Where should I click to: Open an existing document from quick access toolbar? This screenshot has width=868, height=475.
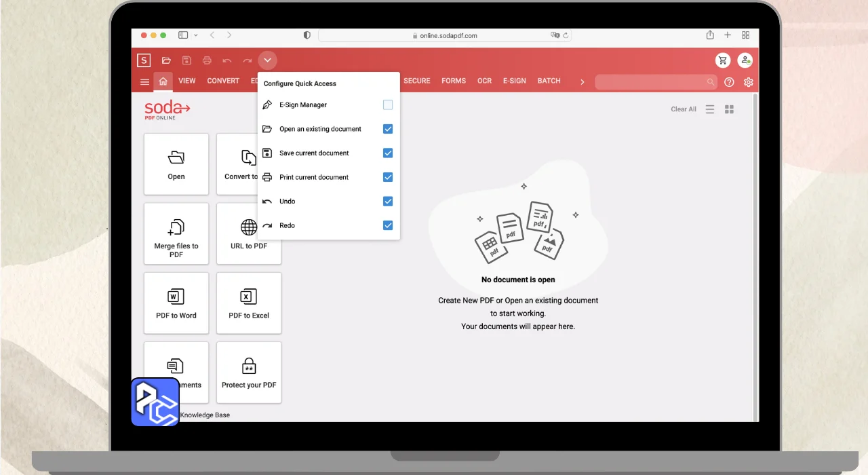(x=166, y=60)
